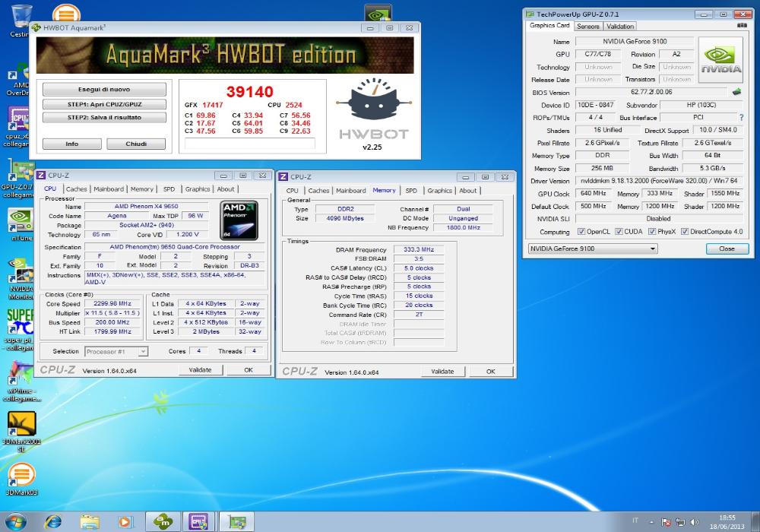This screenshot has width=760, height=532.
Task: Open the Processor #1 selection dropdown
Action: click(116, 351)
